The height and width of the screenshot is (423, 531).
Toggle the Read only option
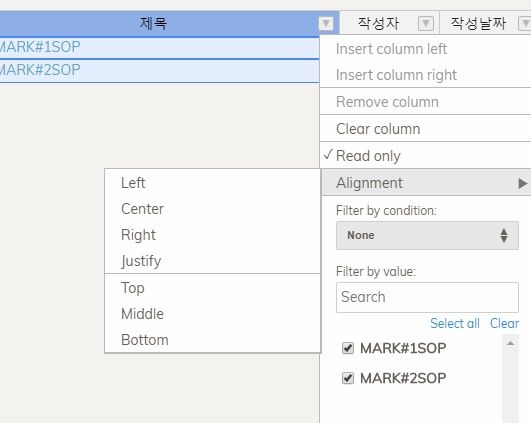(x=425, y=156)
